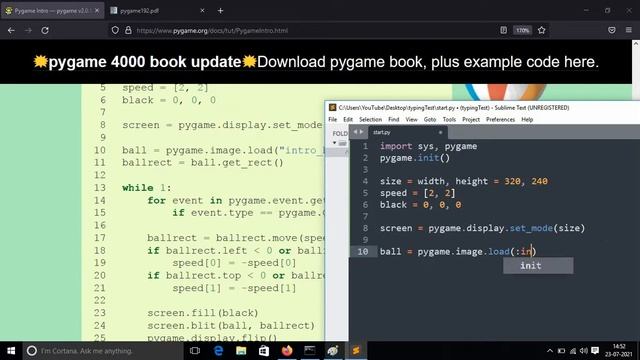Open the network icon in system tray
The width and height of the screenshot is (640, 360).
573,351
